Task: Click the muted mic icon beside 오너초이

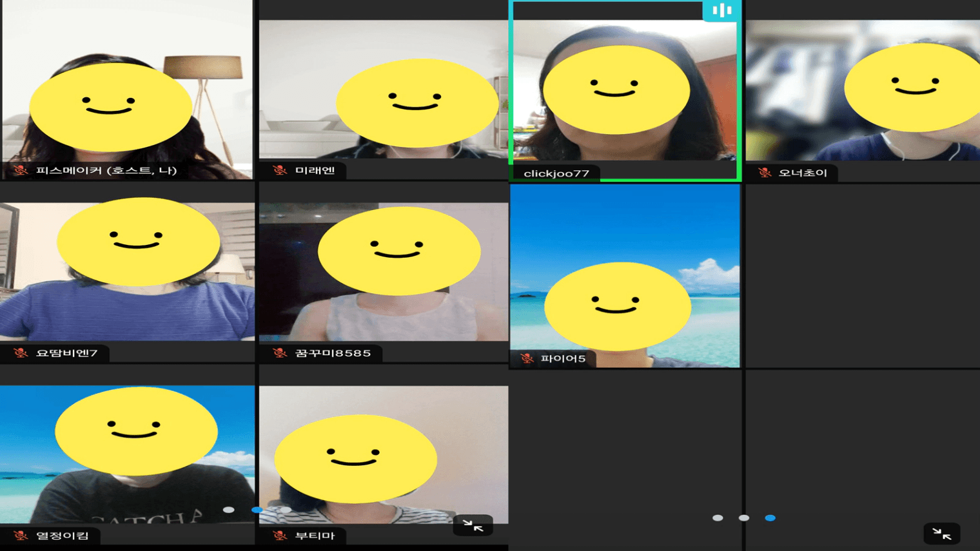Action: click(764, 173)
